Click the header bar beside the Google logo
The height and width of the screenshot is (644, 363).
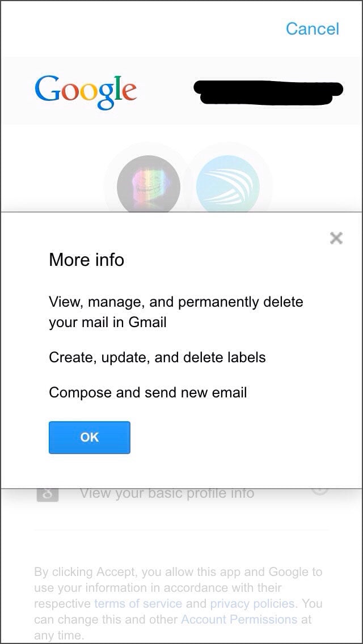[x=181, y=91]
